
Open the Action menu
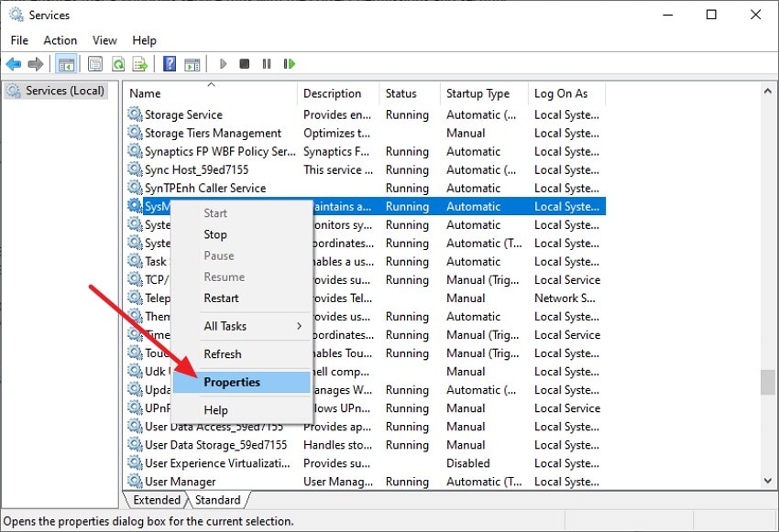(60, 40)
